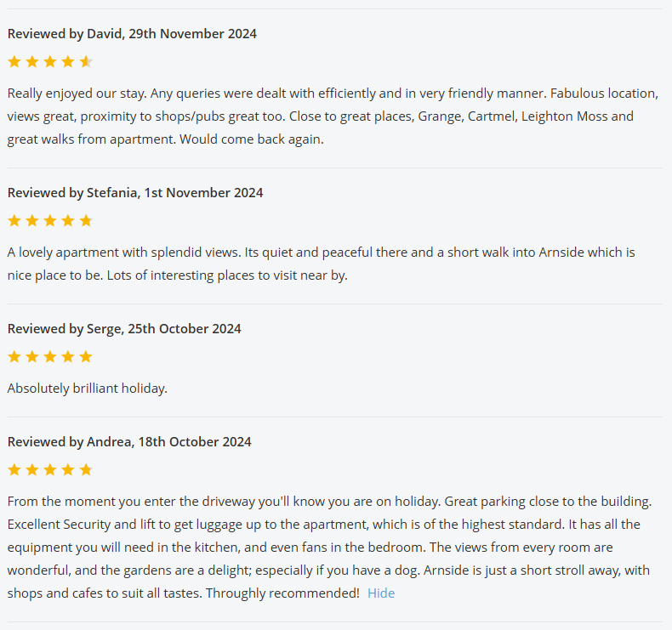The width and height of the screenshot is (672, 630).
Task: Select the first star of Serge's rating
Action: [x=14, y=357]
